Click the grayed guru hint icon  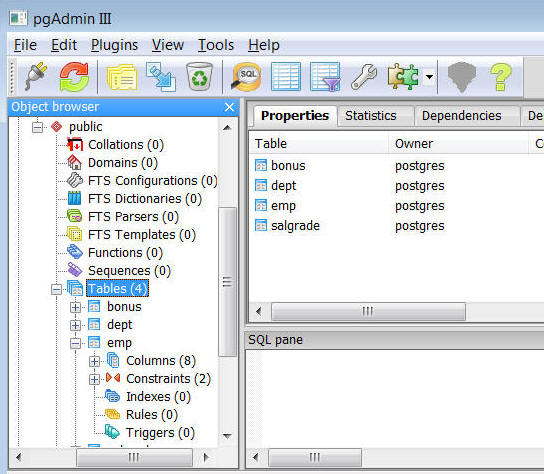pos(462,77)
